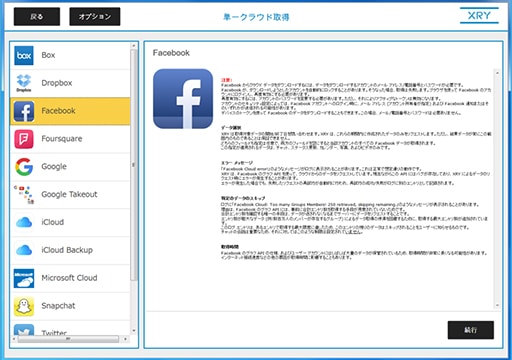Choose the Dropbox icon in list
This screenshot has height=360, width=512.
[24, 83]
